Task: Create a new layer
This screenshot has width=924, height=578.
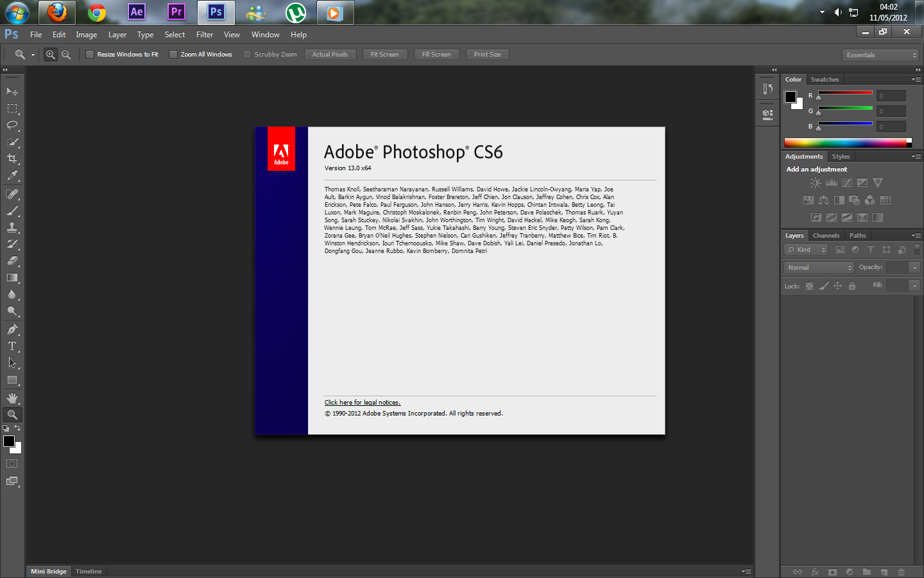Action: click(884, 572)
